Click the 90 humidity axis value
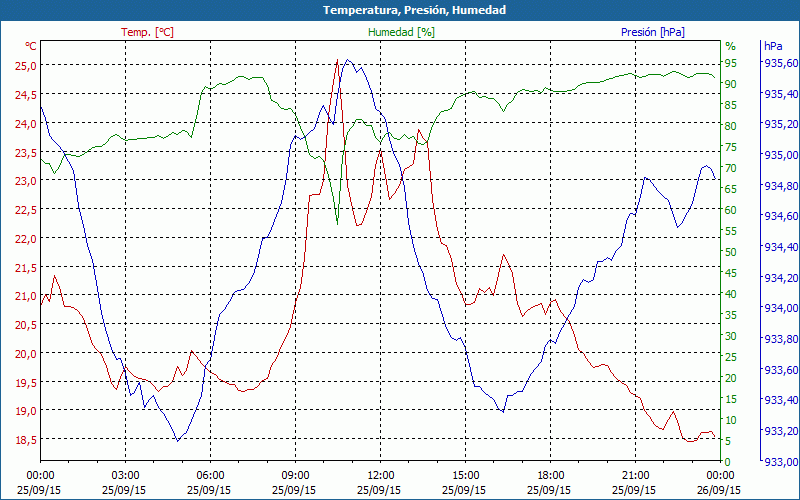The image size is (800, 500). coord(731,84)
